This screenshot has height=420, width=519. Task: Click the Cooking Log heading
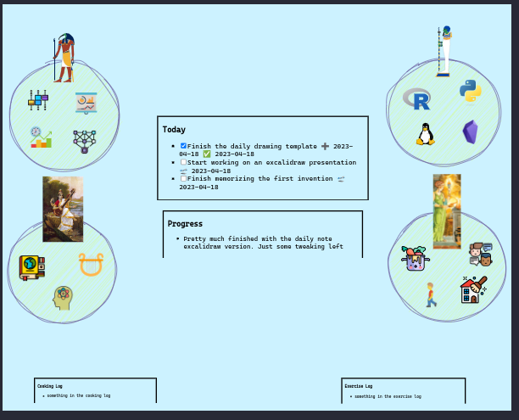(x=50, y=386)
